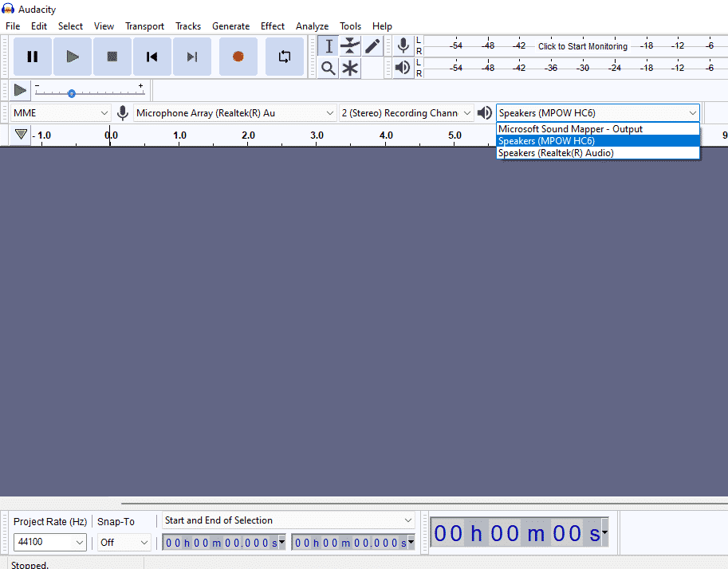Open the 2 (Stereo) Recording Channels dropdown
The width and height of the screenshot is (728, 569).
pos(406,113)
